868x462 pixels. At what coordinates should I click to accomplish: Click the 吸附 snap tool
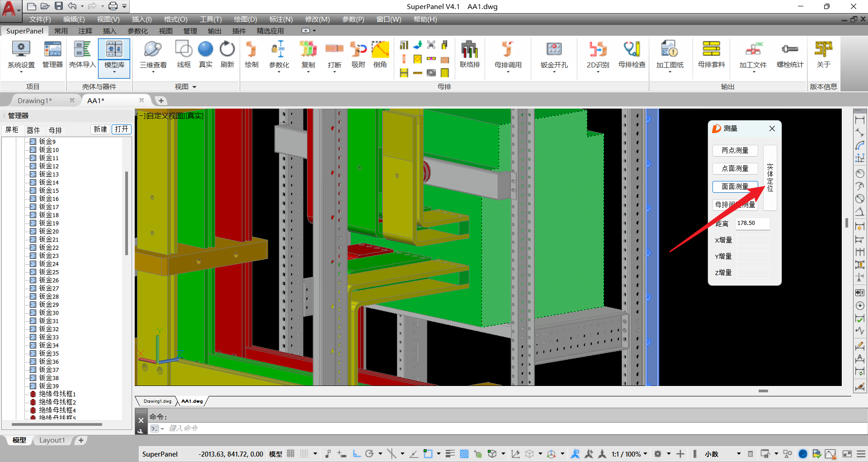pyautogui.click(x=358, y=55)
